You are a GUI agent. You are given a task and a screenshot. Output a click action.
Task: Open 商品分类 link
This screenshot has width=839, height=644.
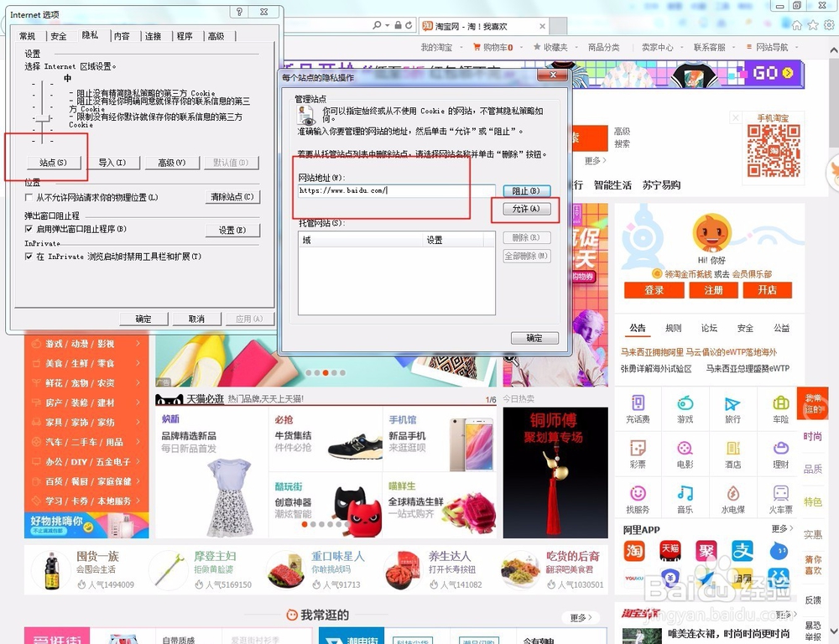point(603,48)
